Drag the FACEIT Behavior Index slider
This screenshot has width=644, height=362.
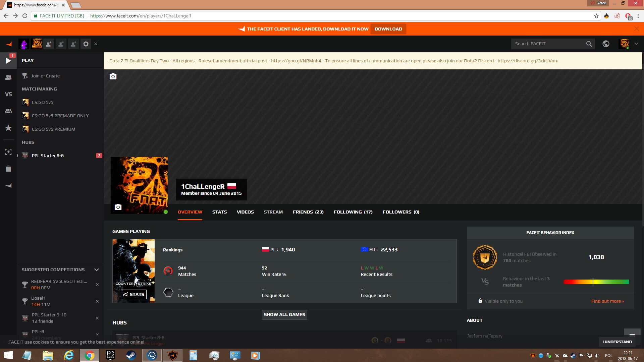(x=592, y=282)
